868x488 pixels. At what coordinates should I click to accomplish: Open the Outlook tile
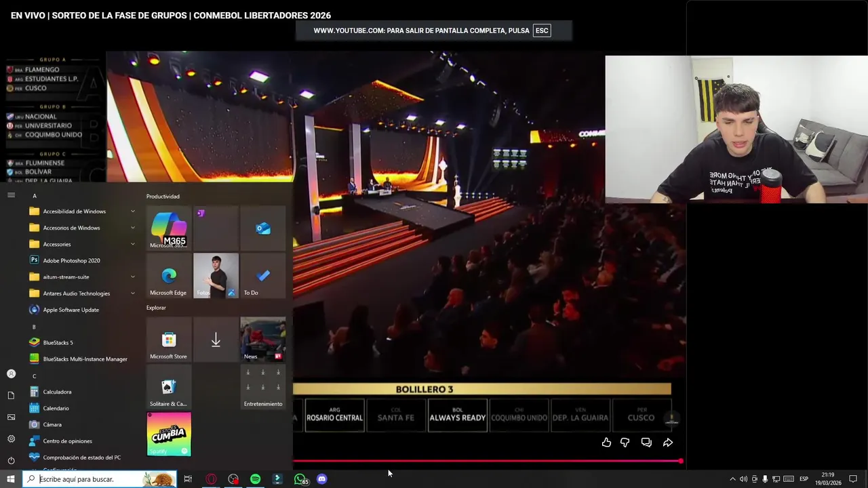pyautogui.click(x=263, y=228)
